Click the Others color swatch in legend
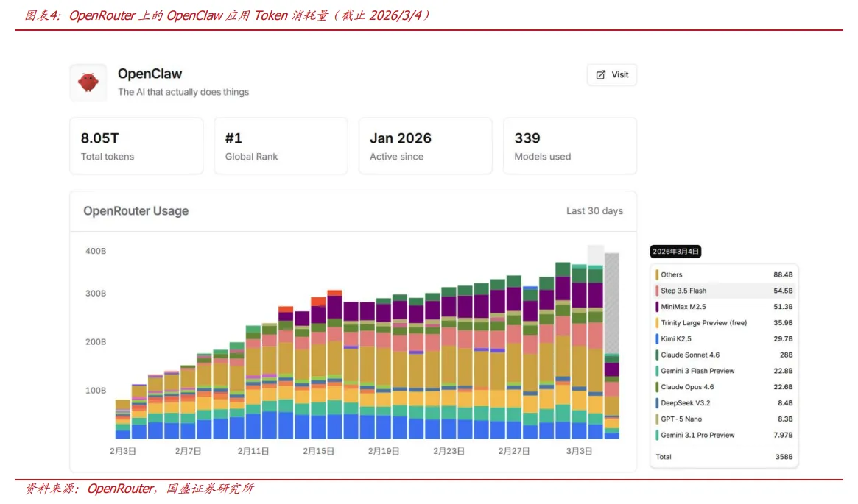The image size is (858, 504). click(x=657, y=275)
